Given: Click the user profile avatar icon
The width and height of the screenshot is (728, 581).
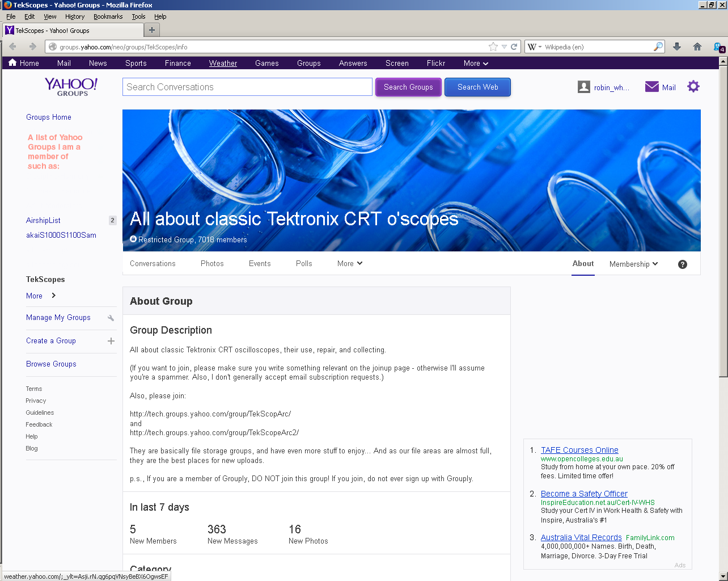Looking at the screenshot, I should pos(584,87).
